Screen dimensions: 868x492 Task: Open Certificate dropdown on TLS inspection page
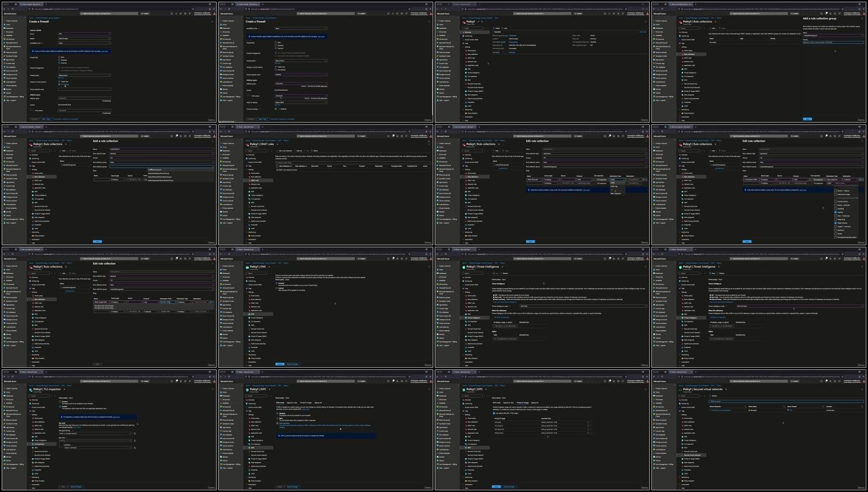[98, 447]
